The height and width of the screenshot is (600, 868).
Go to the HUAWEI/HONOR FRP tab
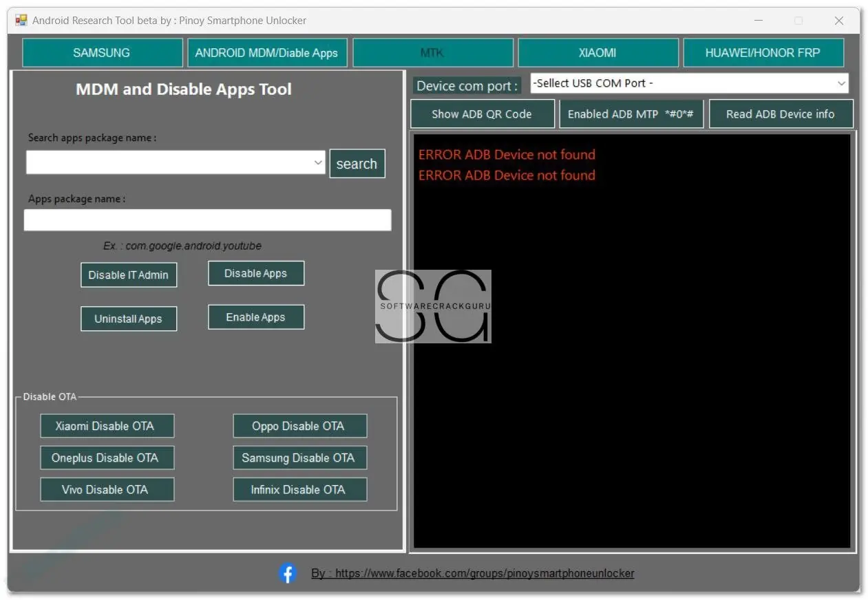tap(763, 53)
